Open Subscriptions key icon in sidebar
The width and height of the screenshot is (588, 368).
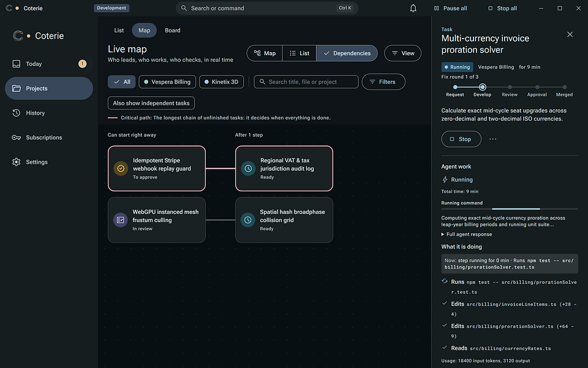click(16, 137)
